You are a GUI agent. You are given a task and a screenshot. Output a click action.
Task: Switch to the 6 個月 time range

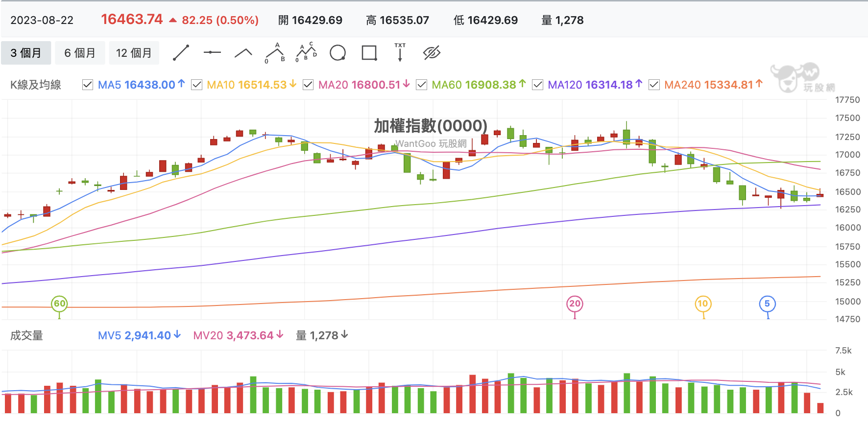tap(80, 53)
